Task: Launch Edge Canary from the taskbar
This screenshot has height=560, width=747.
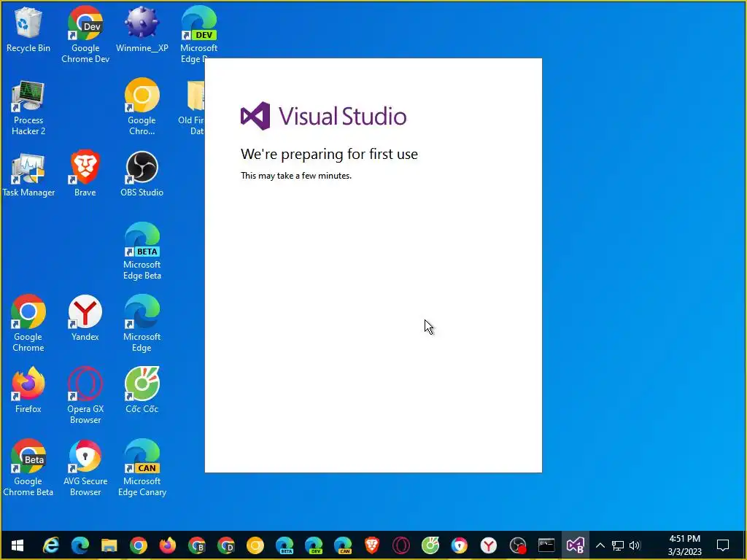Action: 343,545
